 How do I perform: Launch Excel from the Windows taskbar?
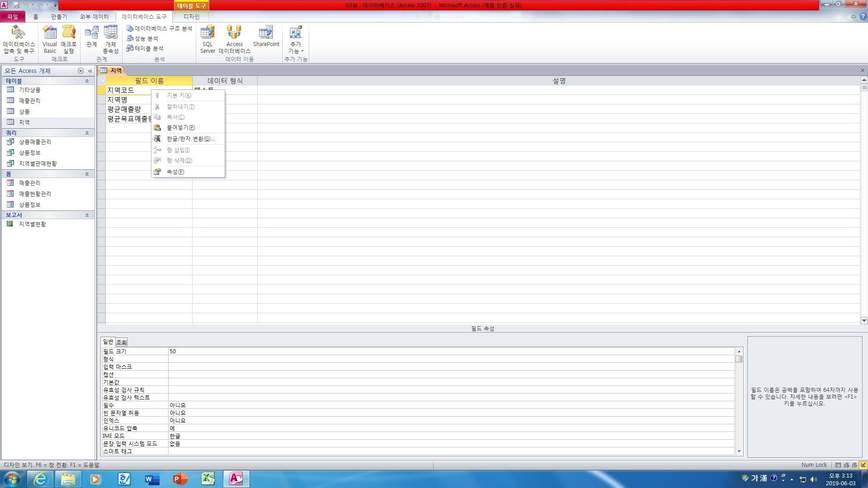[x=208, y=479]
